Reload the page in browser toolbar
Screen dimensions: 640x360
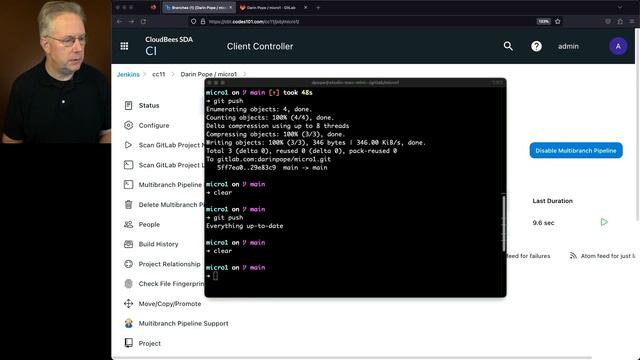point(143,21)
